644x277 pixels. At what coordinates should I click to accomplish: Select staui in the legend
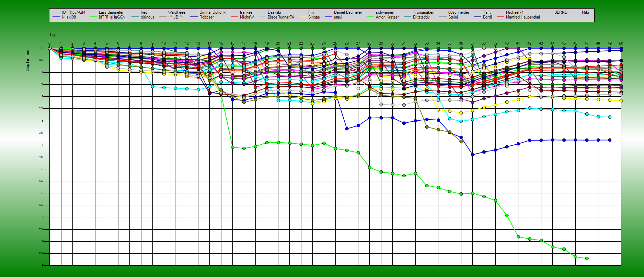coord(334,17)
